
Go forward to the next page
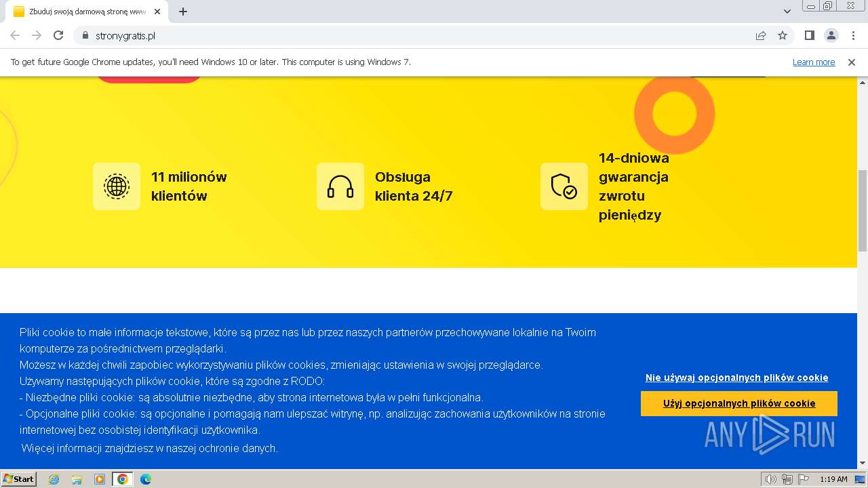[x=37, y=35]
